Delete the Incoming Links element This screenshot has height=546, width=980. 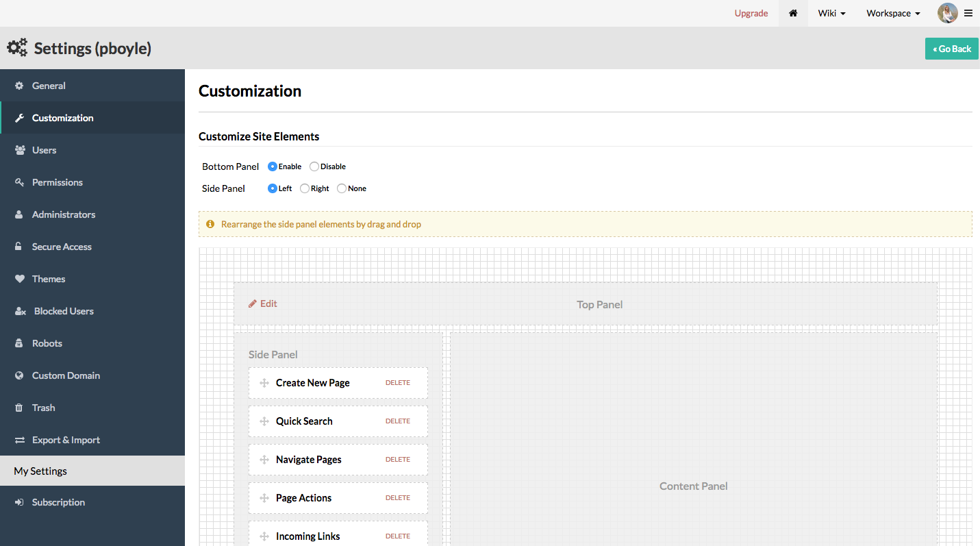coord(398,536)
